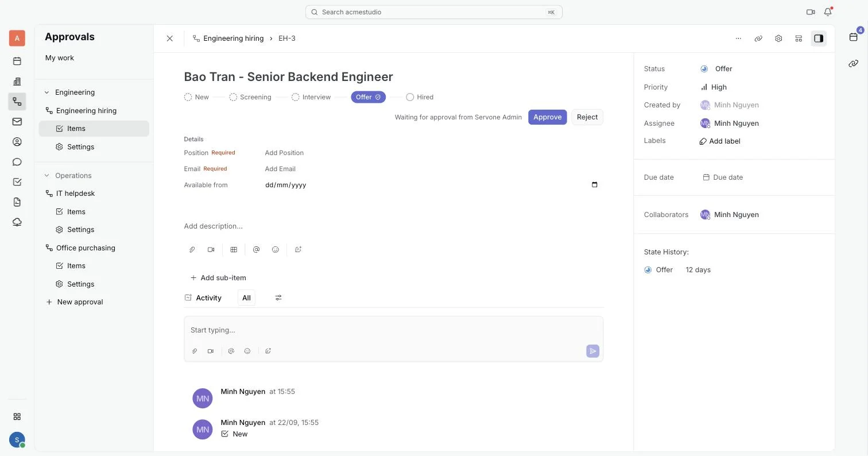This screenshot has width=868, height=456.
Task: Select the Interview stage step
Action: pos(311,97)
